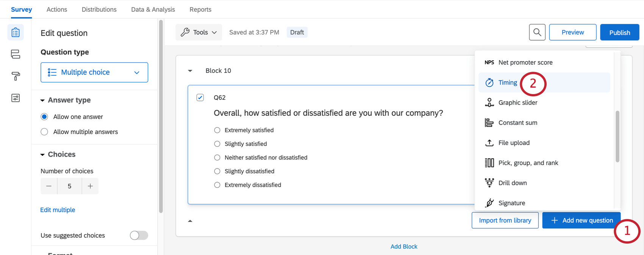
Task: Collapse Block 10
Action: pyautogui.click(x=190, y=71)
